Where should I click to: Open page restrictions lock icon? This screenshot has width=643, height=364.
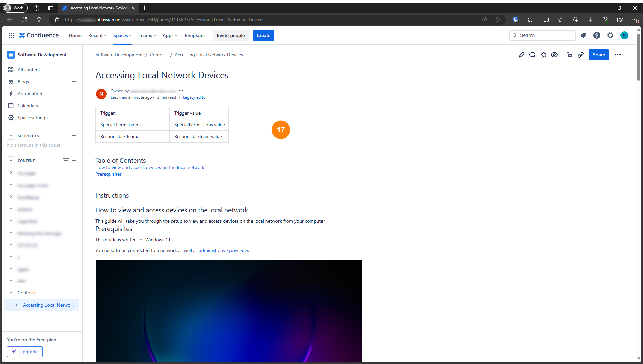[569, 55]
